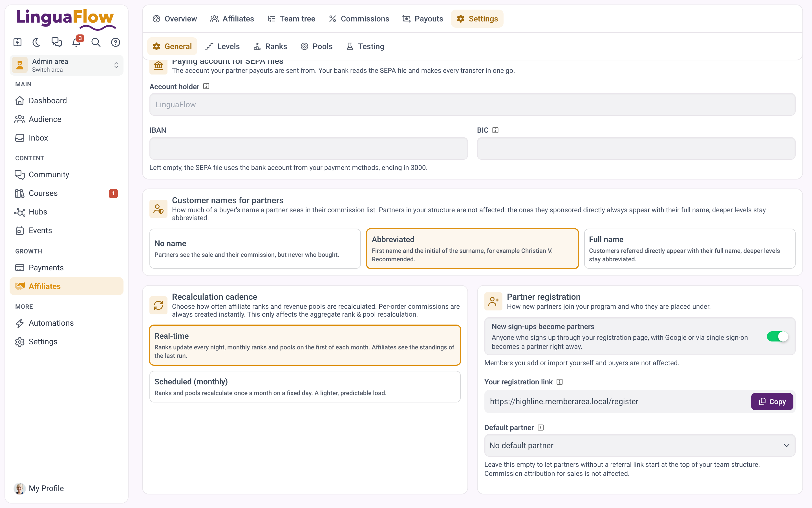
Task: Click the Default partner info icon
Action: pyautogui.click(x=540, y=427)
